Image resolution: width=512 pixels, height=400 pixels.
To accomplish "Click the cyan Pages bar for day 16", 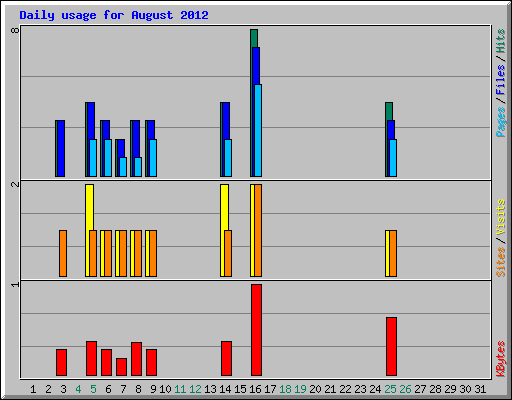I will [258, 130].
